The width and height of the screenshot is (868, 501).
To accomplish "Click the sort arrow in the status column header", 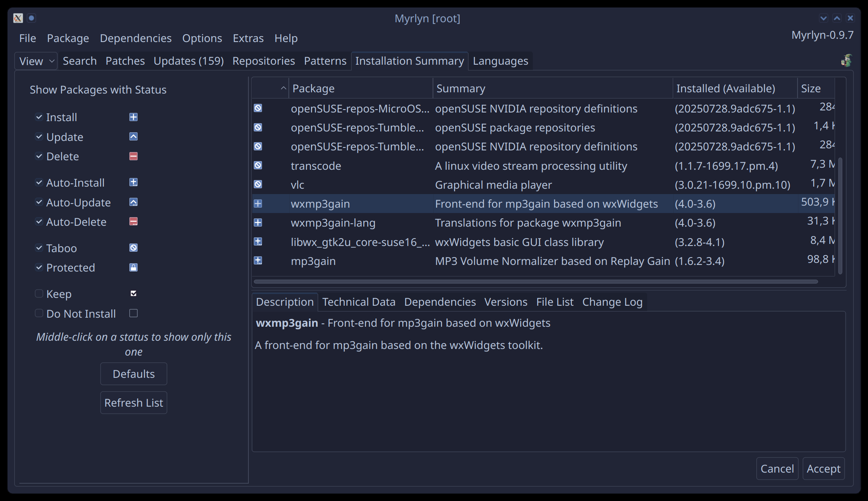I will click(283, 88).
